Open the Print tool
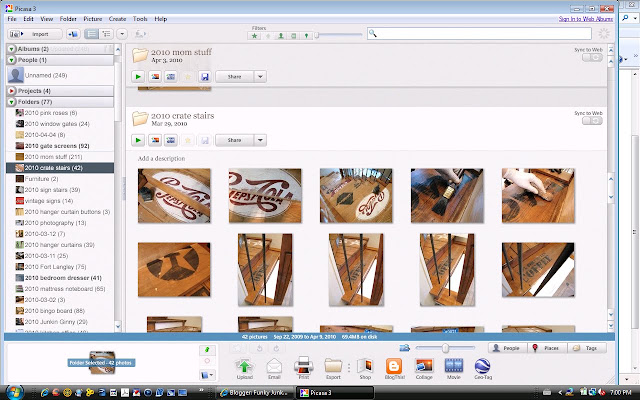The image size is (640, 400). point(303,366)
